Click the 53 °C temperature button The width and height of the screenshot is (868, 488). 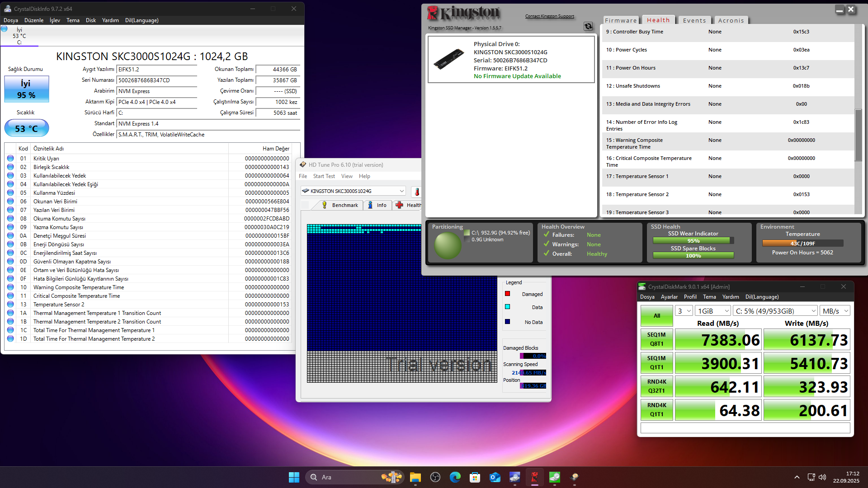click(x=27, y=128)
